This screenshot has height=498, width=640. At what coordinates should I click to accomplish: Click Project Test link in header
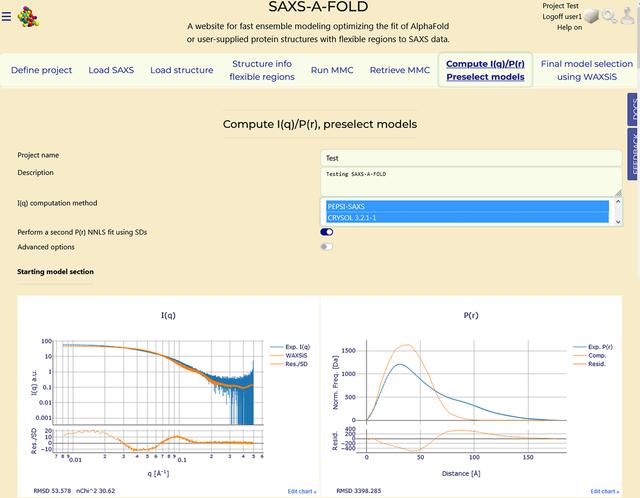560,6
